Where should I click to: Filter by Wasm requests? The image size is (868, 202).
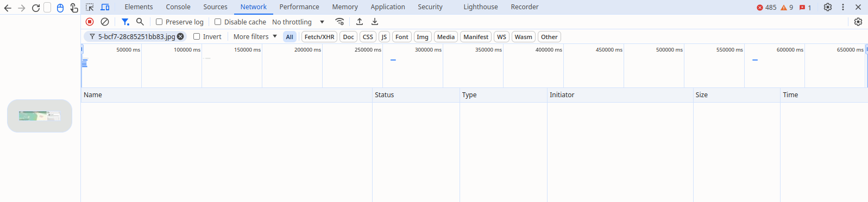coord(524,37)
